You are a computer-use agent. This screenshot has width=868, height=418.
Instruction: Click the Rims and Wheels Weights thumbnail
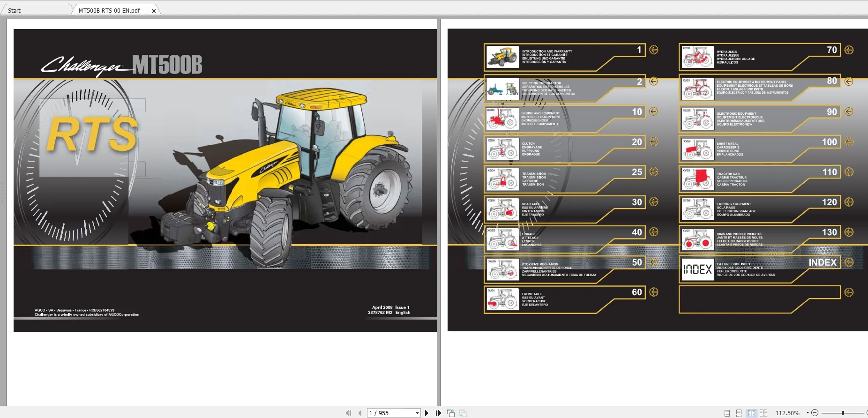pyautogui.click(x=697, y=239)
